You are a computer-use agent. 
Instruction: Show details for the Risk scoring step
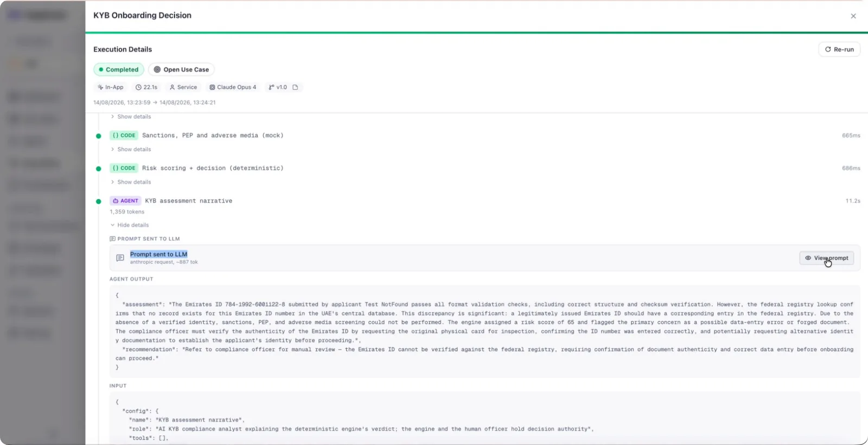pos(131,182)
